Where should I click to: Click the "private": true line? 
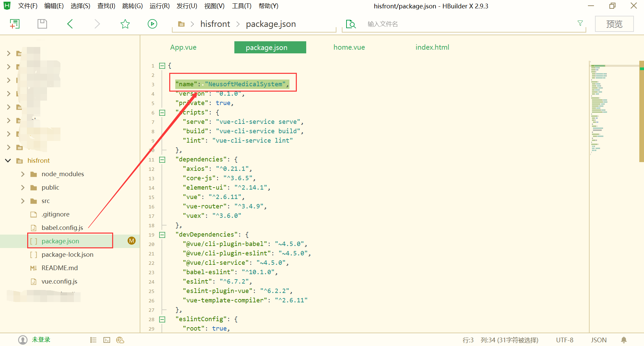pos(204,103)
